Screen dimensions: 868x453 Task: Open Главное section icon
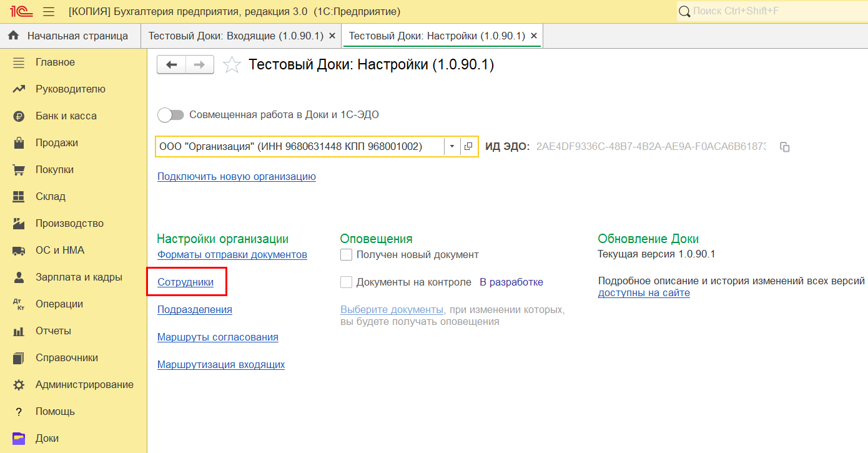[19, 62]
